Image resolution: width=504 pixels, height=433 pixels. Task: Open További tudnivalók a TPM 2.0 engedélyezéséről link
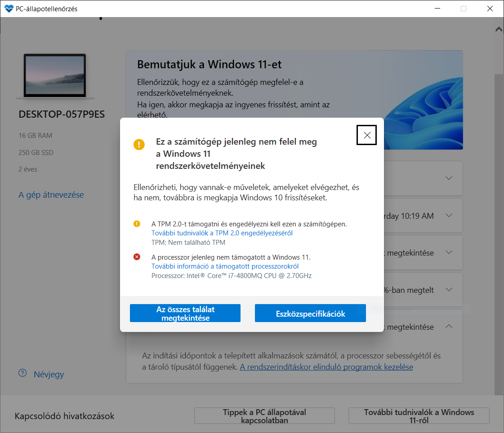pyautogui.click(x=222, y=233)
